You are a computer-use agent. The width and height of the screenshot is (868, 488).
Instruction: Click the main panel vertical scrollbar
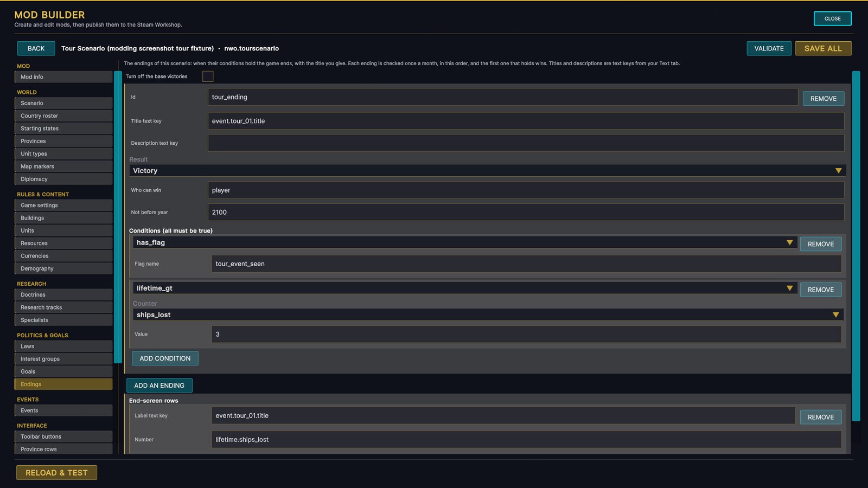point(856,246)
